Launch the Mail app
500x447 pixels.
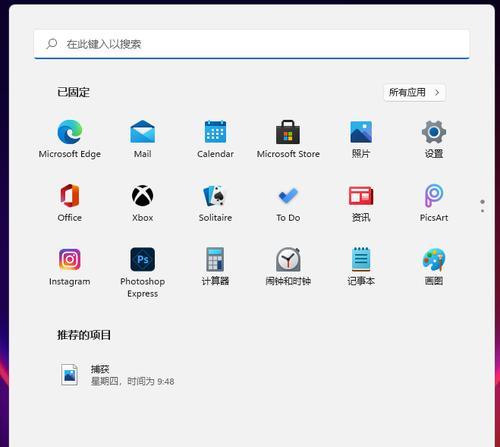pyautogui.click(x=143, y=139)
